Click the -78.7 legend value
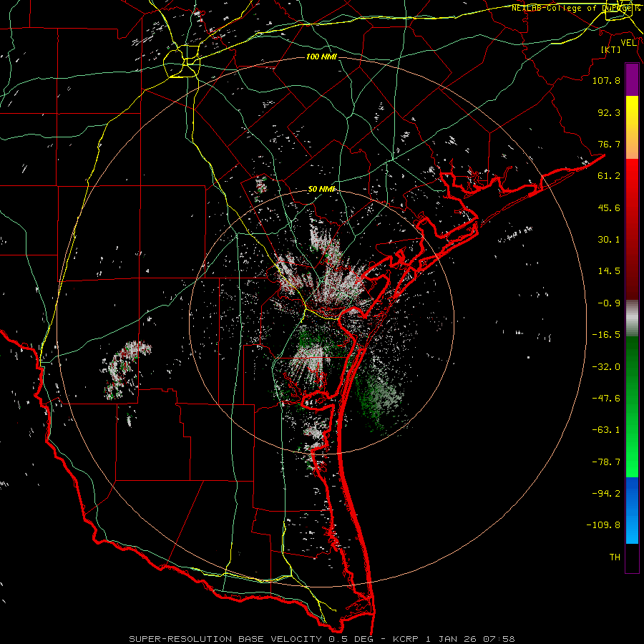 [606, 462]
